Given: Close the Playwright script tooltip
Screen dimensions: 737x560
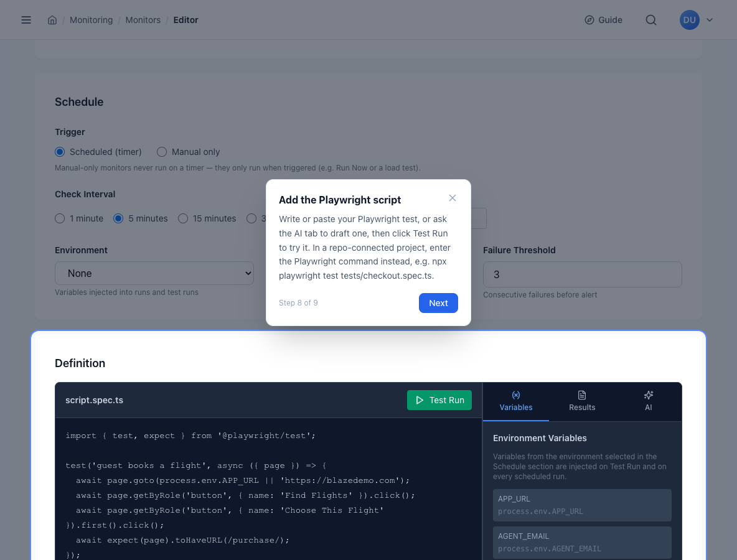Looking at the screenshot, I should (x=452, y=198).
